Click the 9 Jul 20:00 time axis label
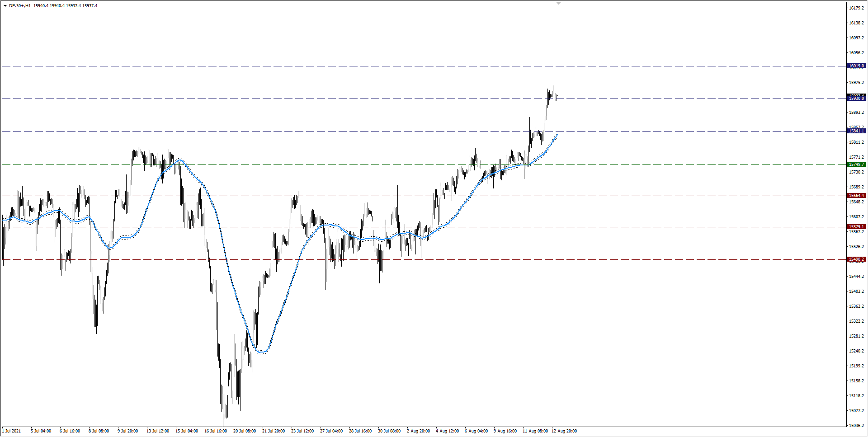Screen dimensions: 868x437 [x=127, y=431]
